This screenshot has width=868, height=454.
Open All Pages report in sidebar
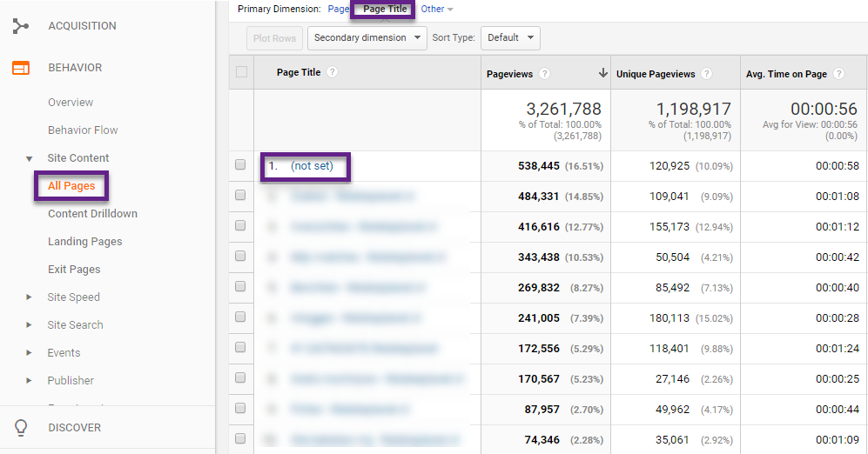point(71,186)
